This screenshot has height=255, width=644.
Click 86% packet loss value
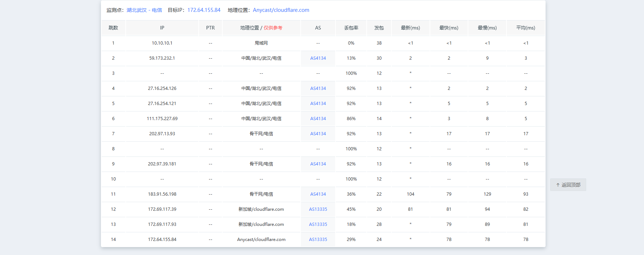point(351,119)
